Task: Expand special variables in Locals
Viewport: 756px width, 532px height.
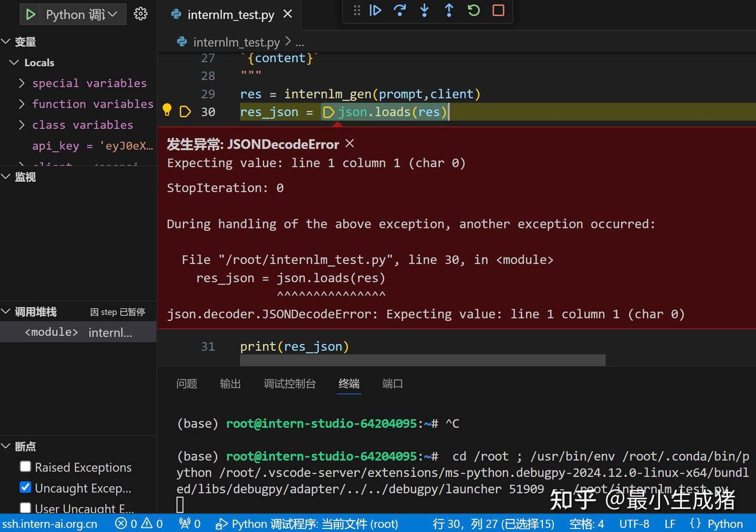Action: 22,83
